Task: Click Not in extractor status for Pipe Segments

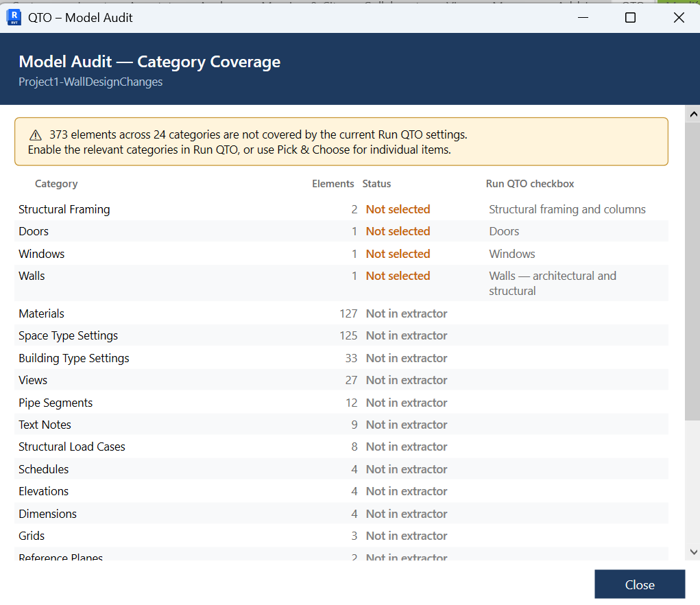Action: [407, 403]
